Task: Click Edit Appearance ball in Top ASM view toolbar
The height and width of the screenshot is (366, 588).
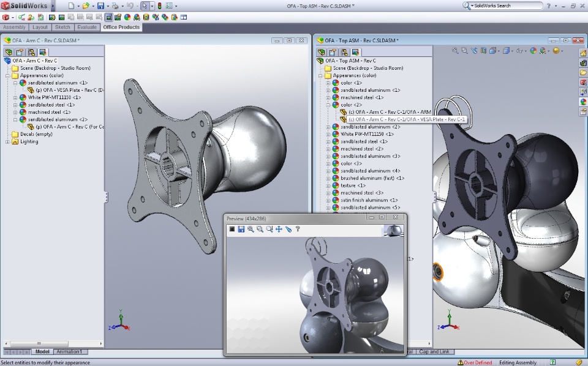Action: [533, 51]
